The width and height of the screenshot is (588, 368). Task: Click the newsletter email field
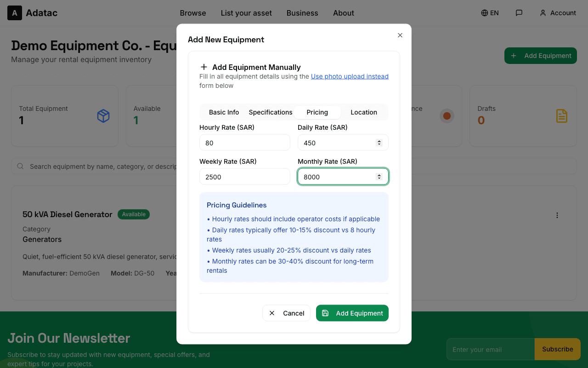coord(491,349)
